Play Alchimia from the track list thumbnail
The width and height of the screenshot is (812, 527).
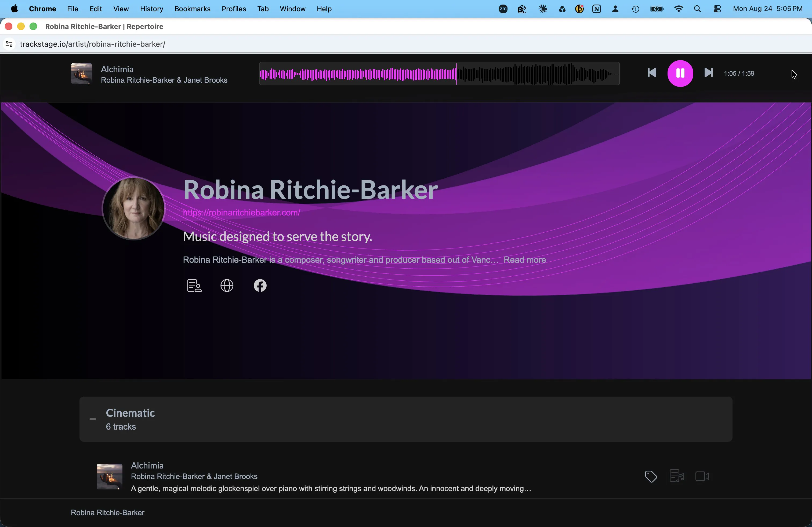109,476
